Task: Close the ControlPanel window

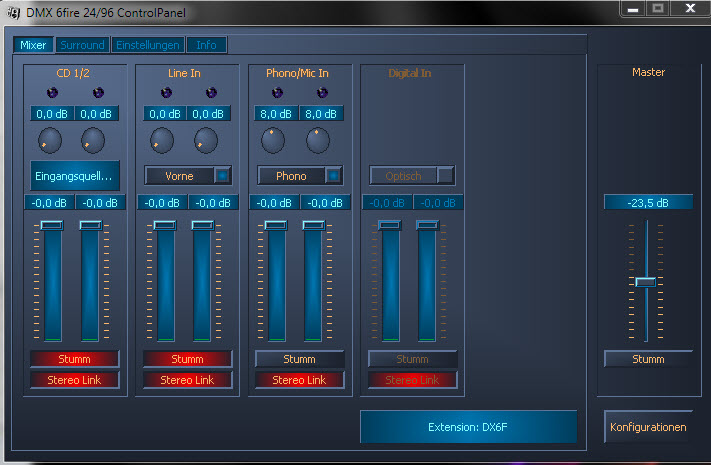Action: coord(690,8)
